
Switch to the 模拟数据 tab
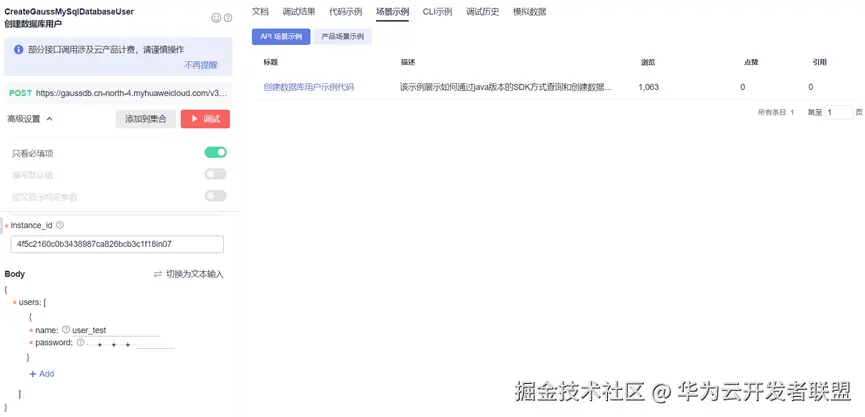tap(529, 12)
